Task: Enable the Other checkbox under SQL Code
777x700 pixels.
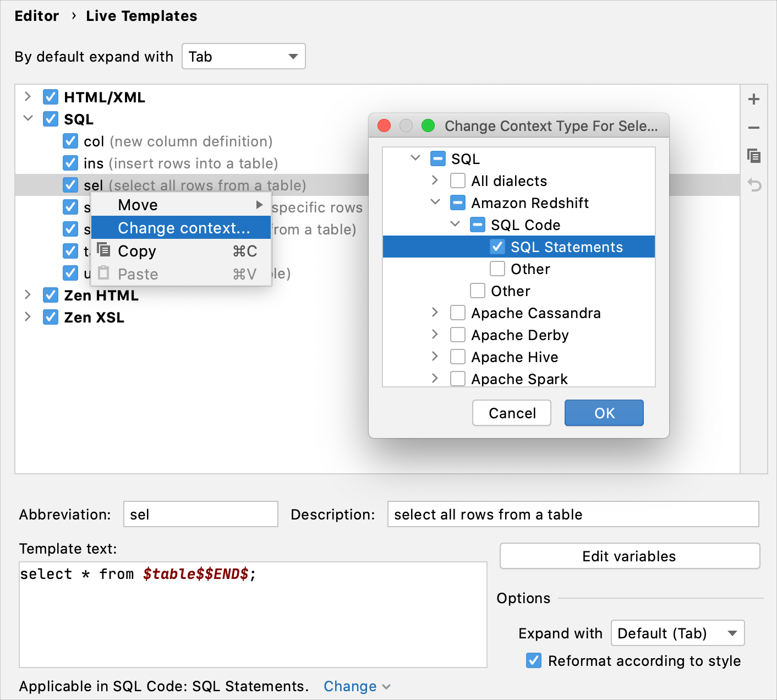Action: (x=497, y=269)
